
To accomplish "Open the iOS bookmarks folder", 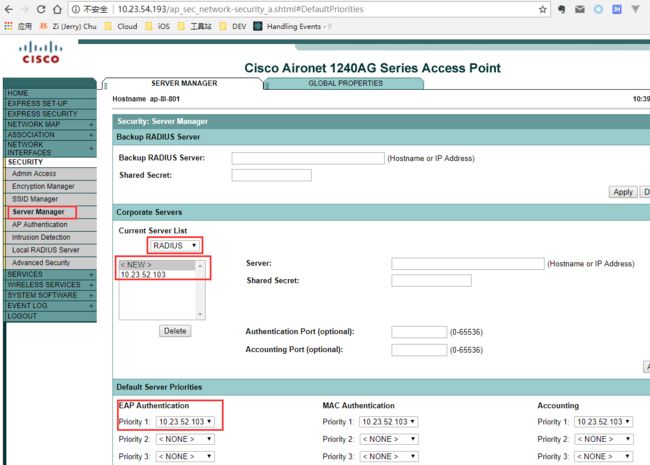I will click(157, 26).
